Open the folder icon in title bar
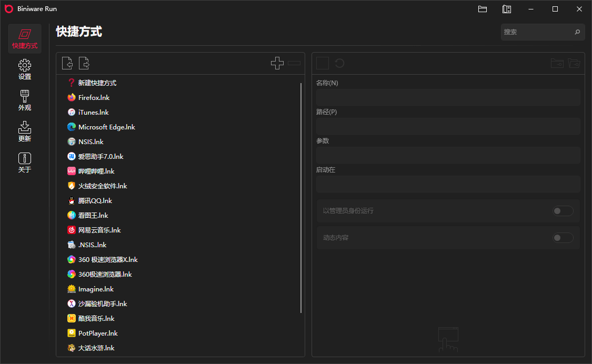This screenshot has height=364, width=592. 483,9
